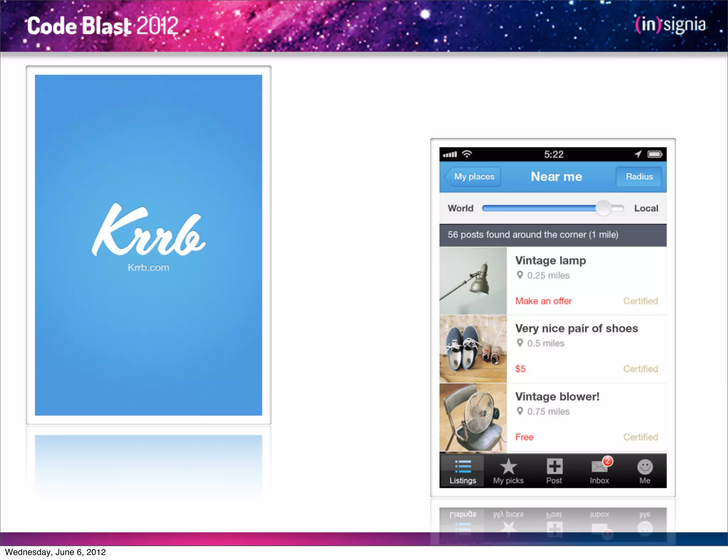Tap the Post plus tab
The width and height of the screenshot is (728, 560).
554,471
